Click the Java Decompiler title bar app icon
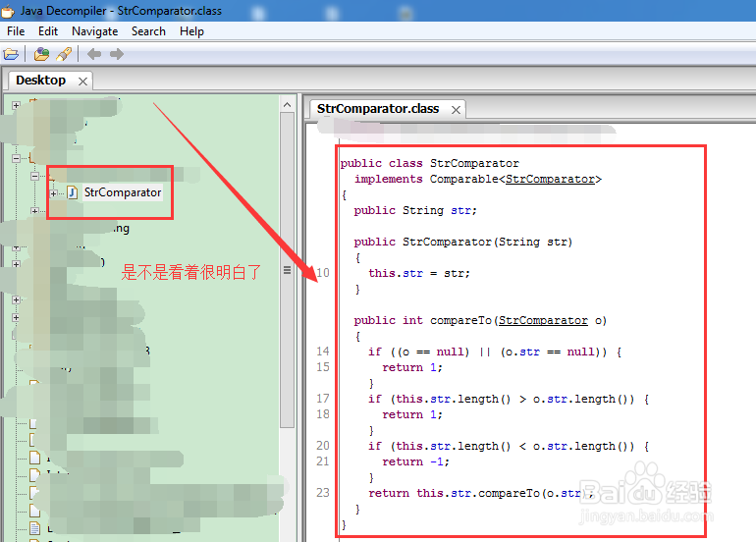 [x=8, y=11]
